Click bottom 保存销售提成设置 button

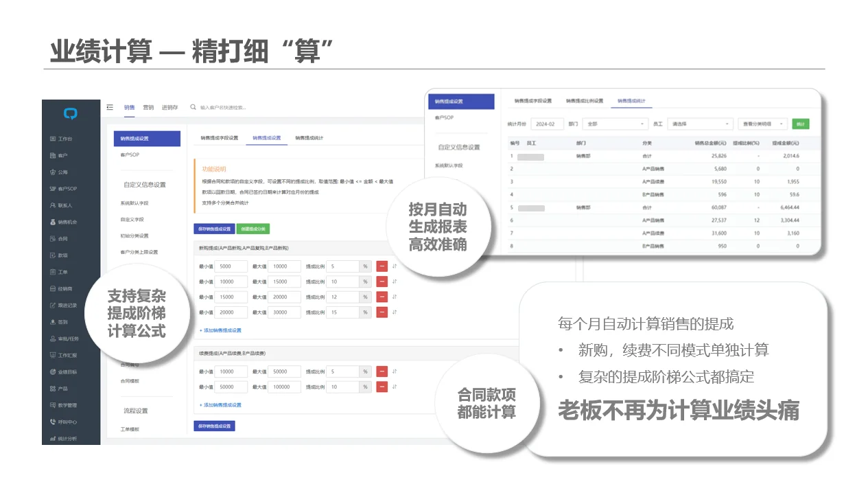[x=215, y=426]
